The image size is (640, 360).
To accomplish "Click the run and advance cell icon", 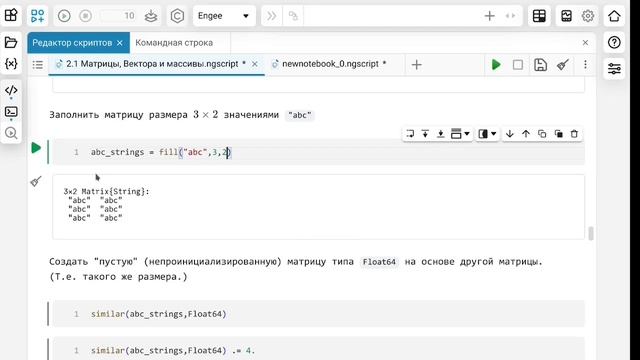I will (x=410, y=134).
